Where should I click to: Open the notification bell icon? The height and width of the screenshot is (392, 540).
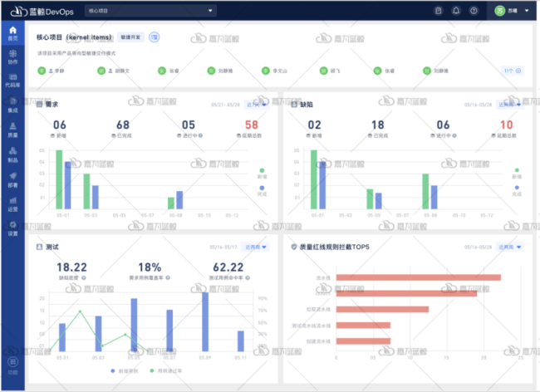point(456,11)
